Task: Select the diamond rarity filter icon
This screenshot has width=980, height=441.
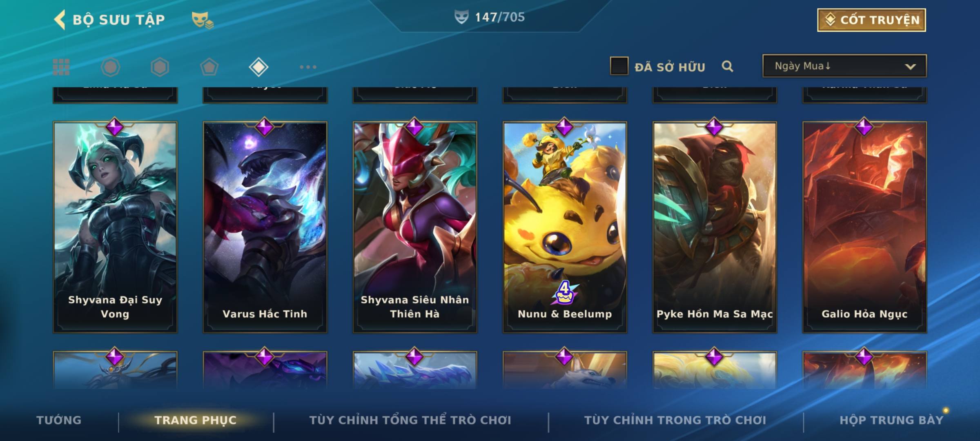Action: tap(258, 67)
